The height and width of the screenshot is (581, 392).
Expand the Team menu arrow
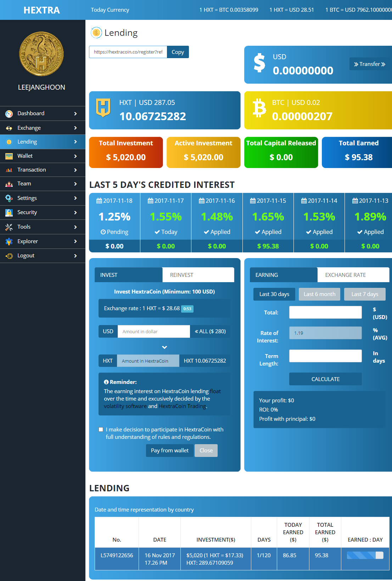click(x=75, y=184)
